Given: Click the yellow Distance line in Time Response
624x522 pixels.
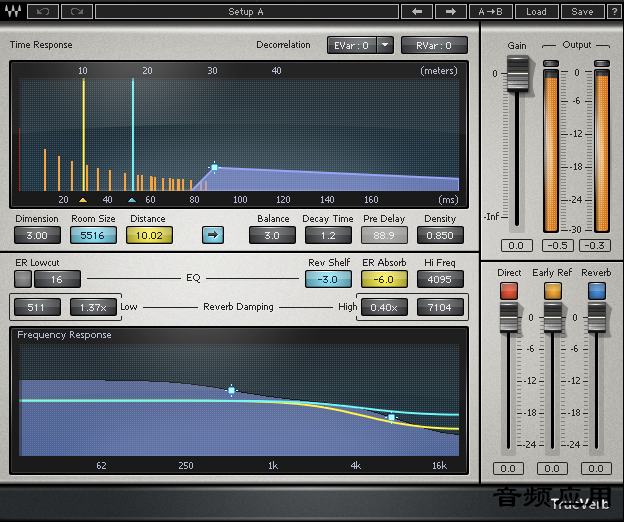Looking at the screenshot, I should [84, 134].
